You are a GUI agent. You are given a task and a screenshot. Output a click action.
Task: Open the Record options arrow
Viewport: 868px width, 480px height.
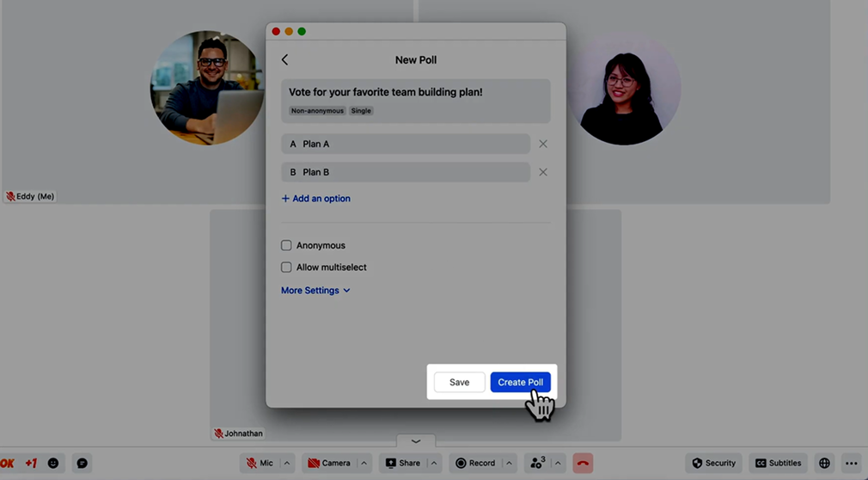click(509, 463)
